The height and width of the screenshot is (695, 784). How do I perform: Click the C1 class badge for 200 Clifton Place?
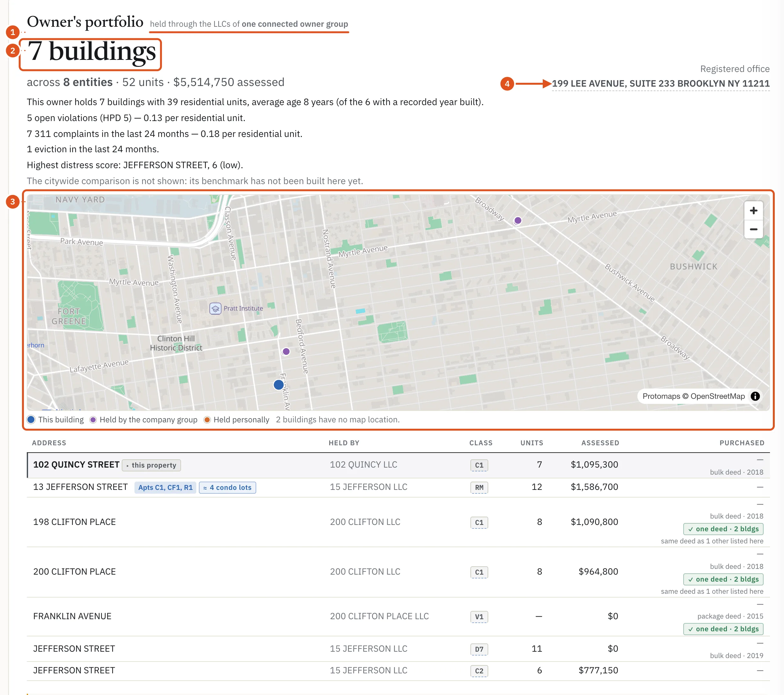click(x=479, y=572)
